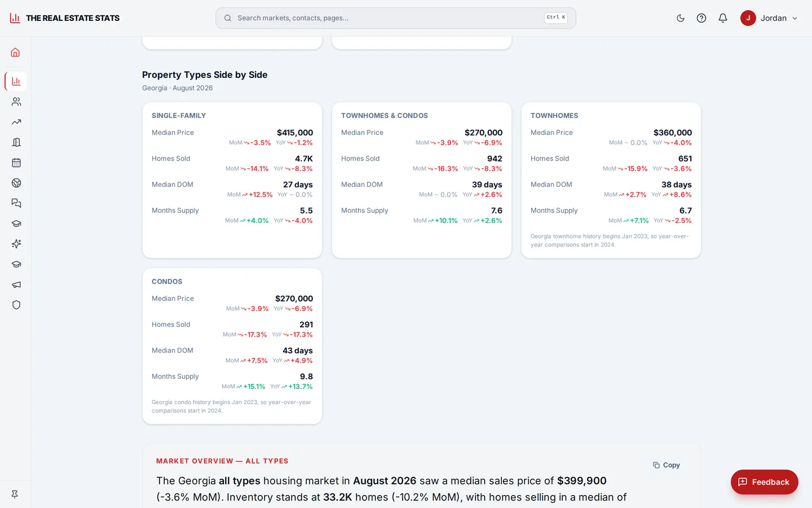Click the 651 homes sold value
The image size is (812, 508).
[685, 159]
